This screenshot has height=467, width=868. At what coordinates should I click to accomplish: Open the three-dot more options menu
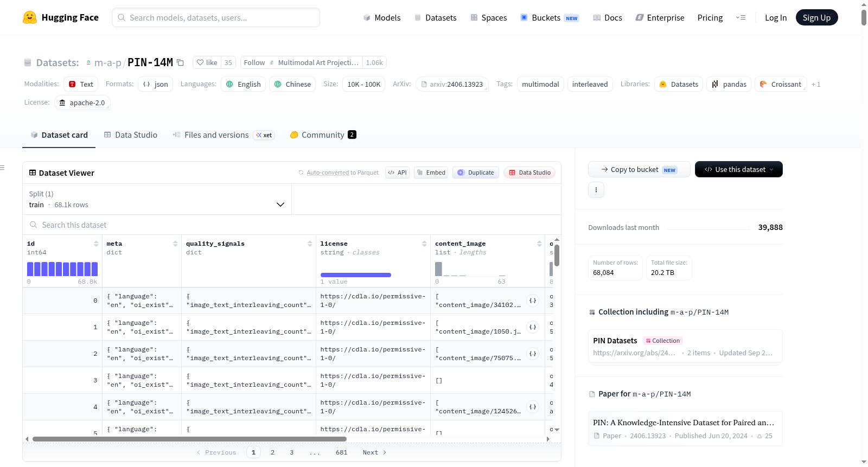(596, 190)
